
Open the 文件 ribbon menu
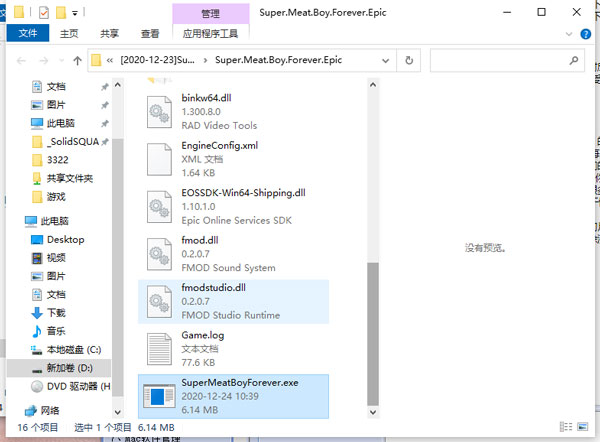(28, 34)
